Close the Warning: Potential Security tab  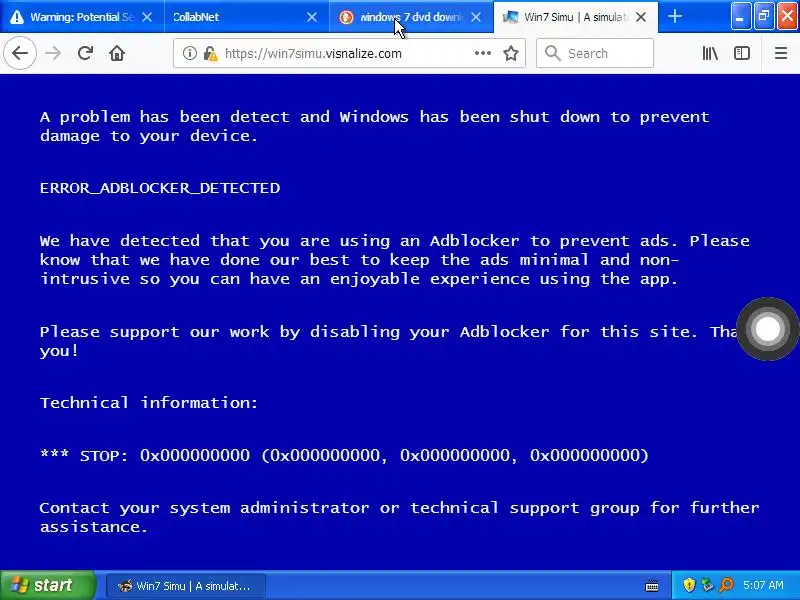click(147, 17)
